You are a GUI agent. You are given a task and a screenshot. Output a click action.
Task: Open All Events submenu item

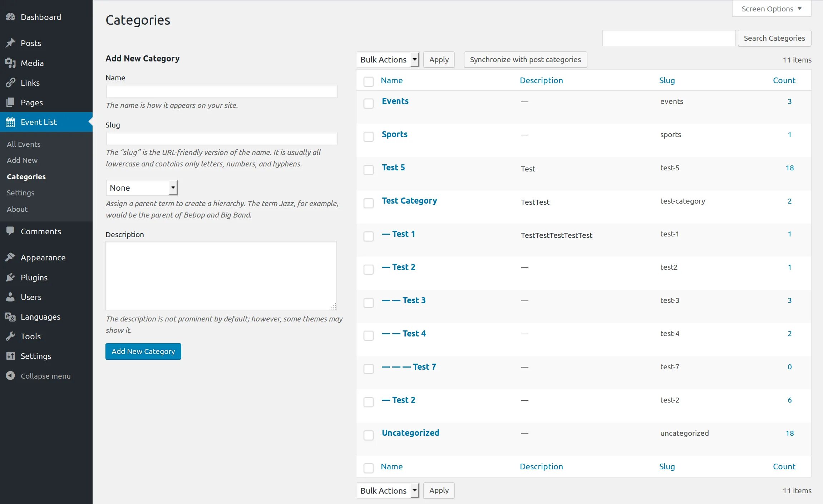pos(24,144)
